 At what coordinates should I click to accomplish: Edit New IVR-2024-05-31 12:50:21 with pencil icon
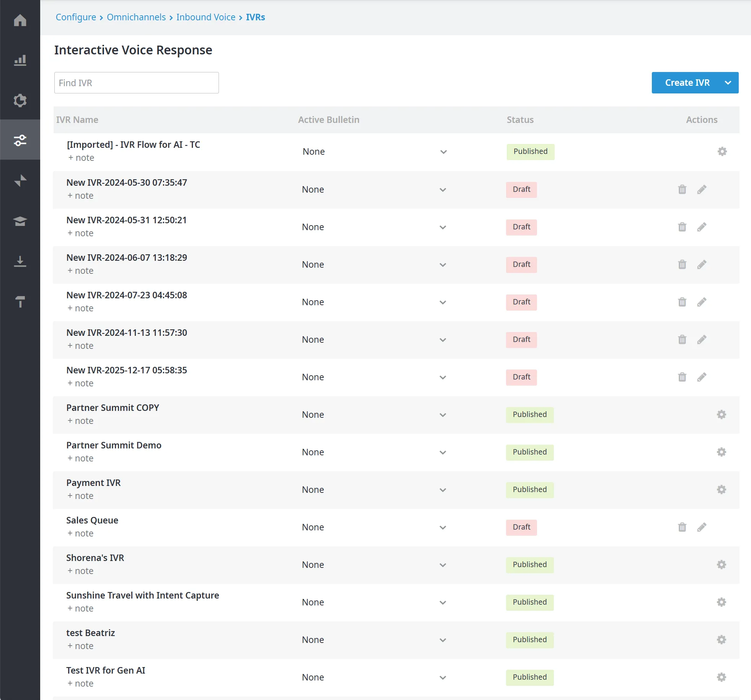(x=702, y=227)
